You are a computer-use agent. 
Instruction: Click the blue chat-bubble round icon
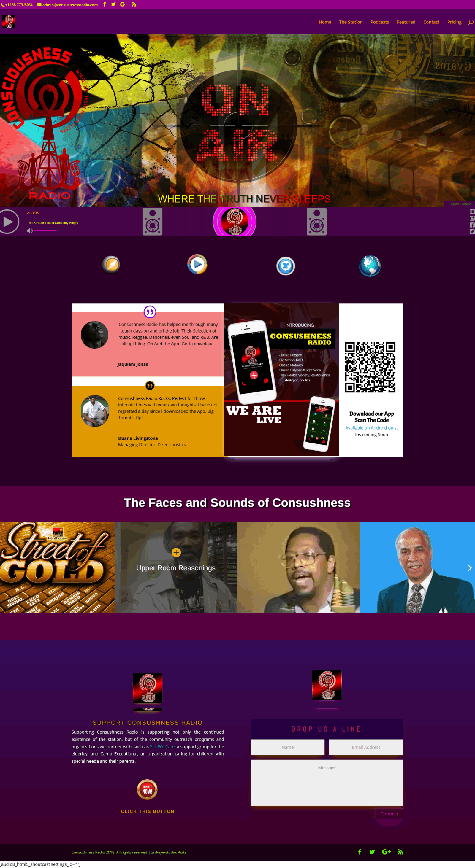point(286,266)
